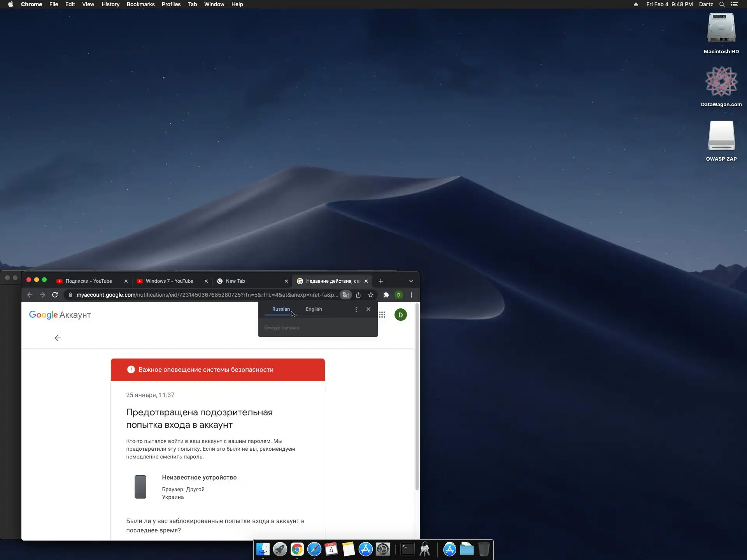The height and width of the screenshot is (560, 747).
Task: Open translate options three-dot menu
Action: pos(356,309)
